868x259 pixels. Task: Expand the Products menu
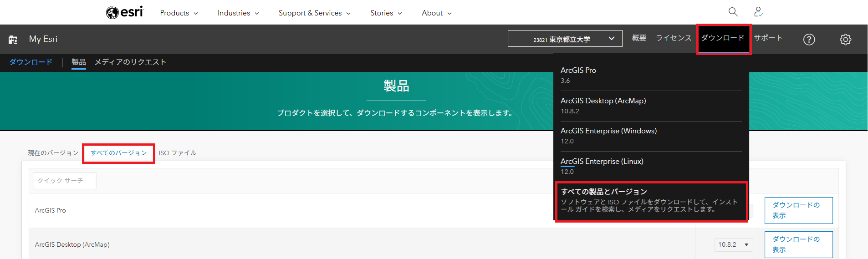pos(179,13)
